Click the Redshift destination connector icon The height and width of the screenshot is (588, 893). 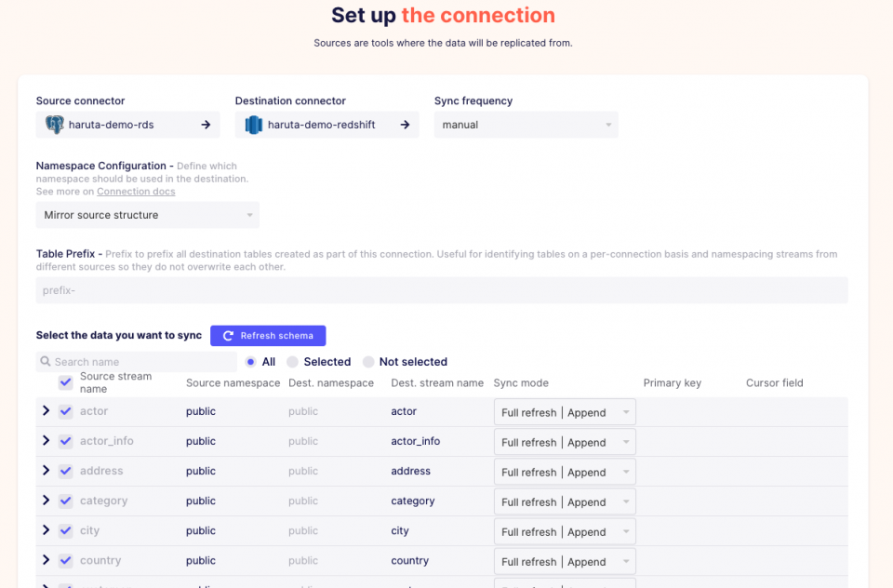coord(254,125)
